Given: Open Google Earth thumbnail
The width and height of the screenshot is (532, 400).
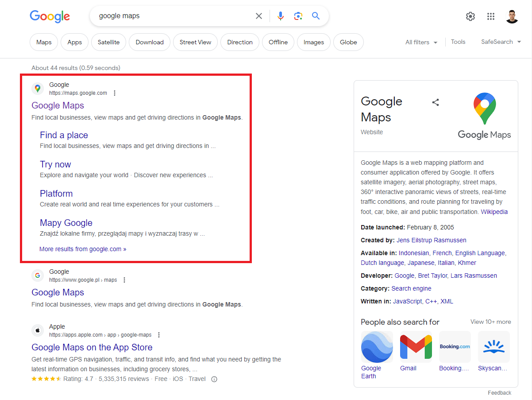Looking at the screenshot, I should pos(377,347).
